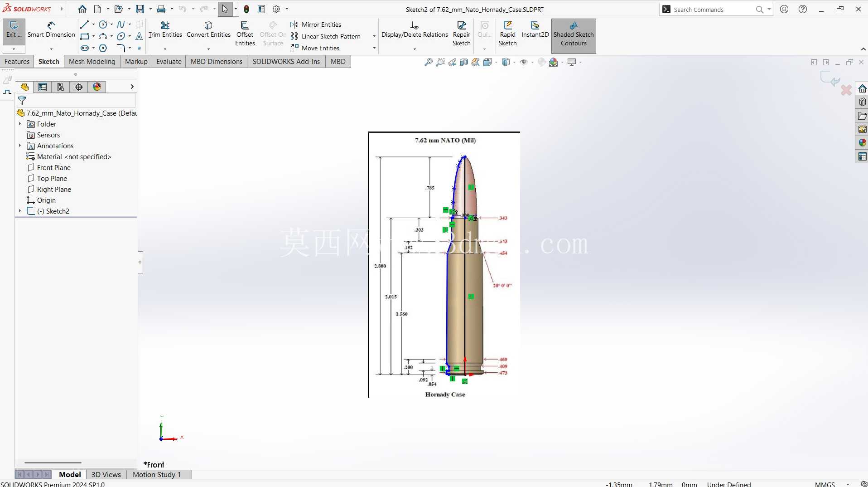The width and height of the screenshot is (868, 487).
Task: Open the DisplayManager tab icon
Action: pyautogui.click(x=97, y=87)
